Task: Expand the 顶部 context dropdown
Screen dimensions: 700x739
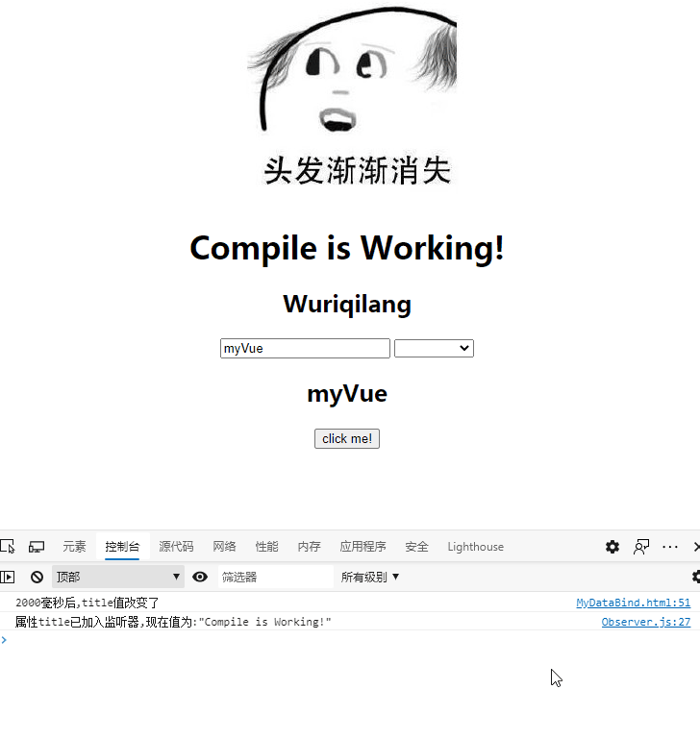Action: click(117, 577)
